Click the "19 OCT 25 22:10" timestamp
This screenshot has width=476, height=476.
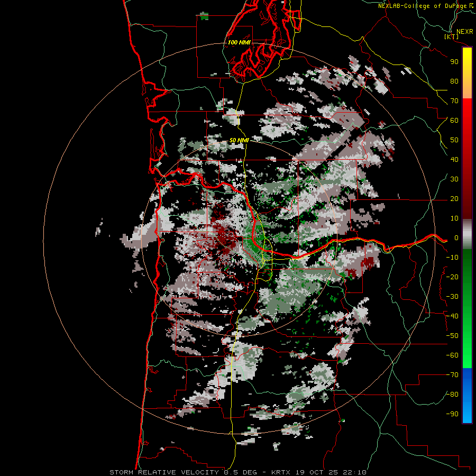pyautogui.click(x=331, y=472)
